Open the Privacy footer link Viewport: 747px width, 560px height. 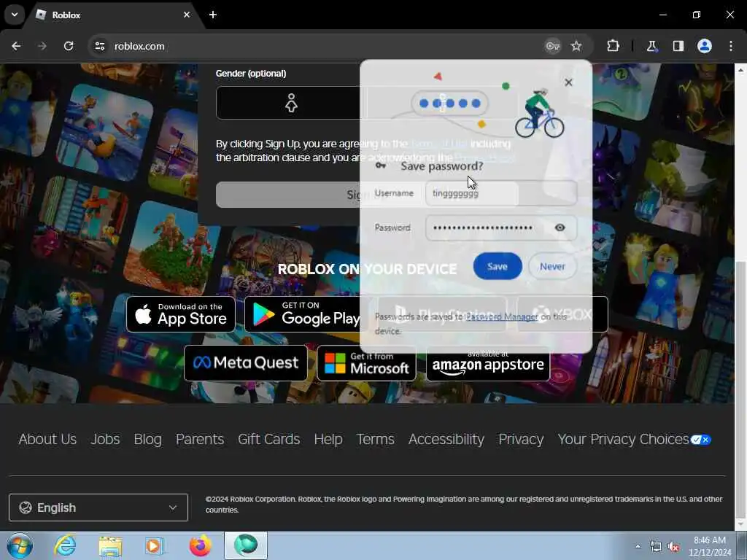pyautogui.click(x=521, y=439)
